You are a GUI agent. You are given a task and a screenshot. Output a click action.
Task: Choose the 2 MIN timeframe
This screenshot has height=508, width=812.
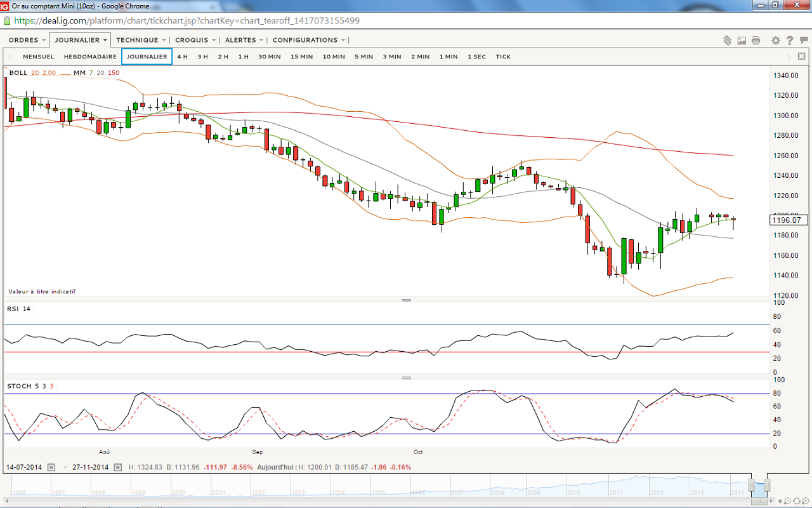click(420, 57)
